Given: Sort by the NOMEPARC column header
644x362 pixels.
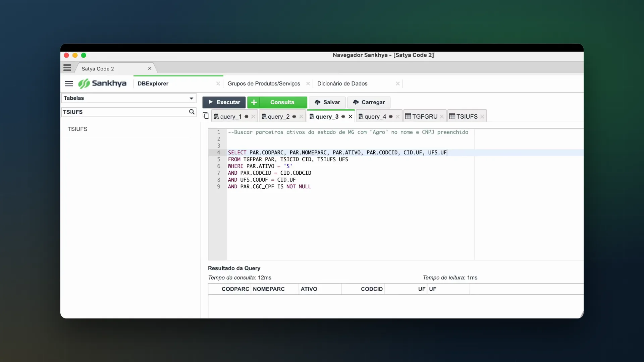Looking at the screenshot, I should click(269, 289).
